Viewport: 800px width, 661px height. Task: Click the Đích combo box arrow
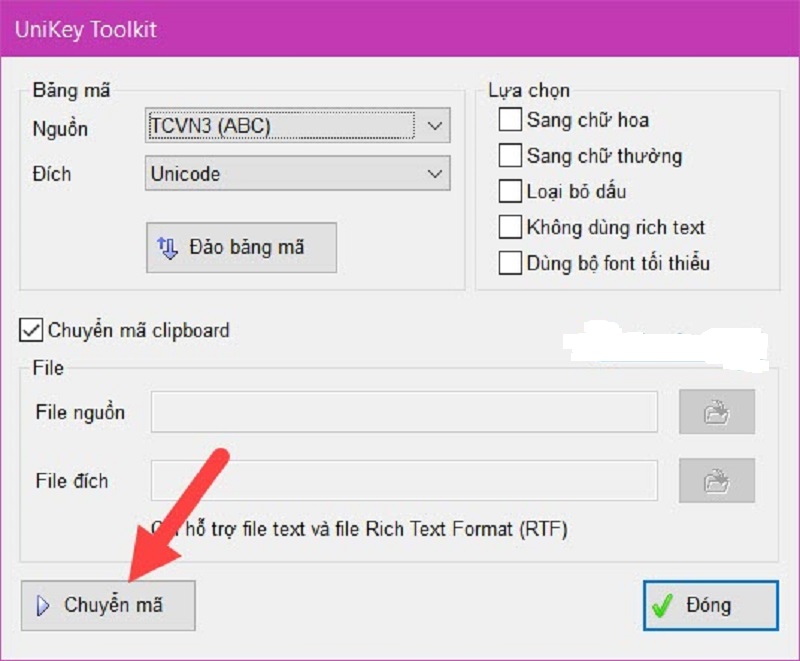click(434, 173)
